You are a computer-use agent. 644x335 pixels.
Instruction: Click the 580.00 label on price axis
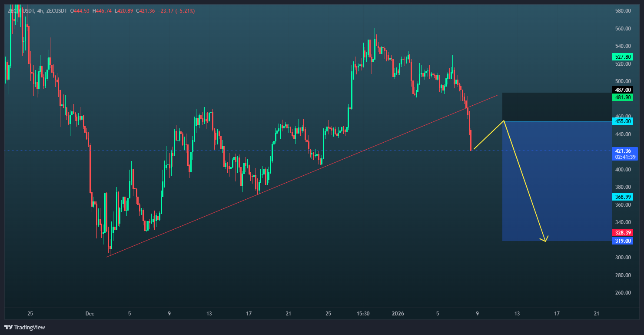[623, 11]
